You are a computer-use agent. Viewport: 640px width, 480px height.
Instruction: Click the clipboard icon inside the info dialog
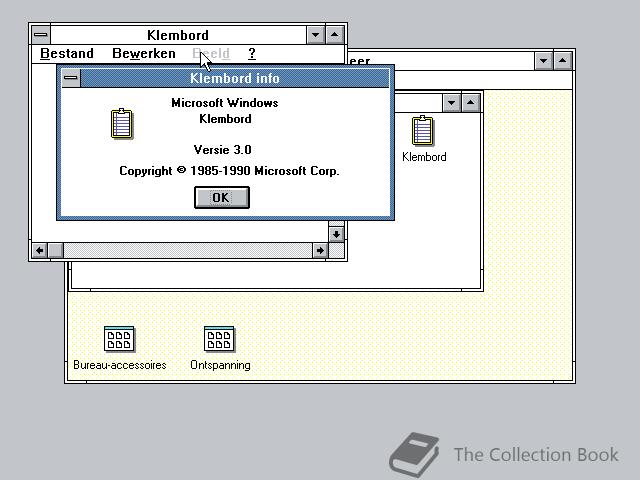pos(122,124)
